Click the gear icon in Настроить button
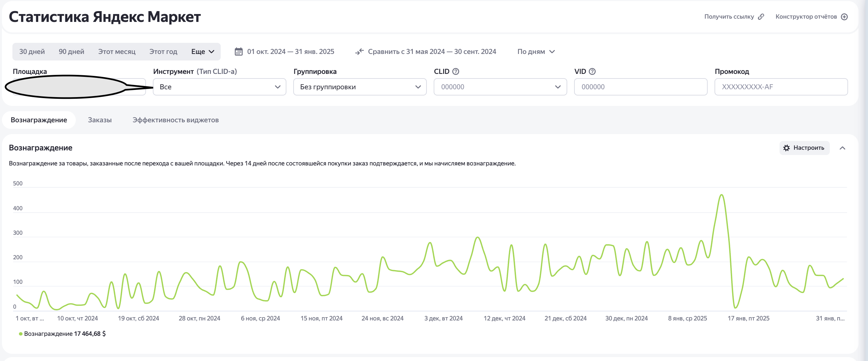Viewport: 868px width, 361px height. tap(786, 148)
